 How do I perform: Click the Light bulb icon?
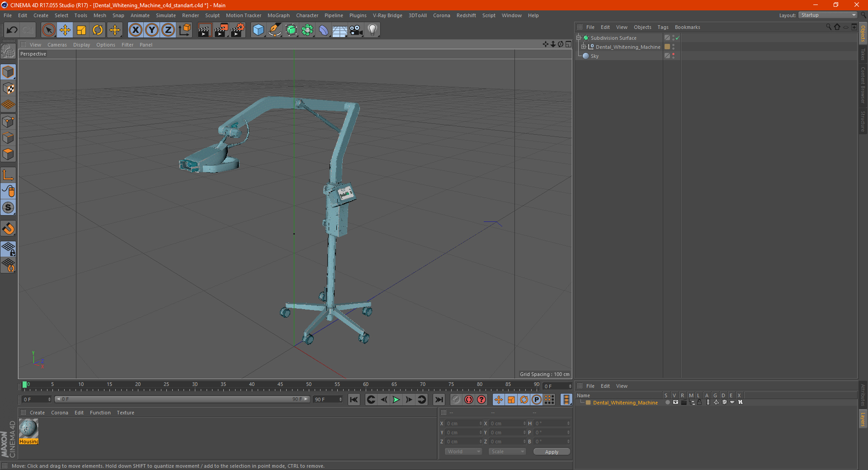pyautogui.click(x=372, y=30)
